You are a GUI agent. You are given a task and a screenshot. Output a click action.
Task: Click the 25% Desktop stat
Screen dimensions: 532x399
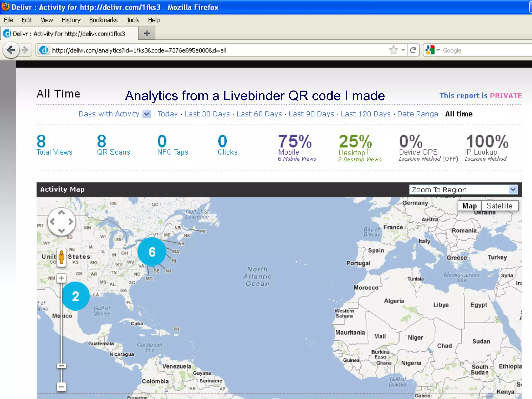pyautogui.click(x=360, y=148)
